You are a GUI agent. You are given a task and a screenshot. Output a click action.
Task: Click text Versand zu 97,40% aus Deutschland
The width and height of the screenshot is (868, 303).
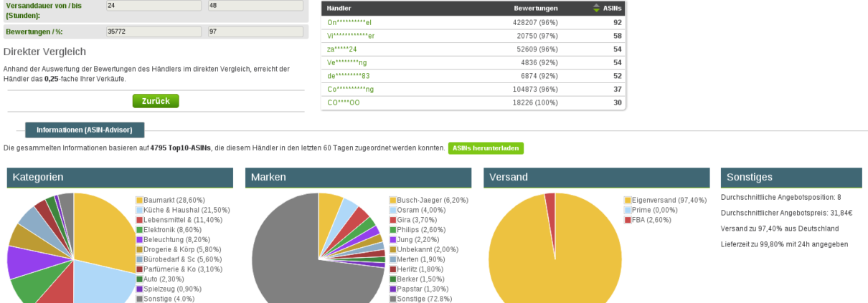point(780,229)
